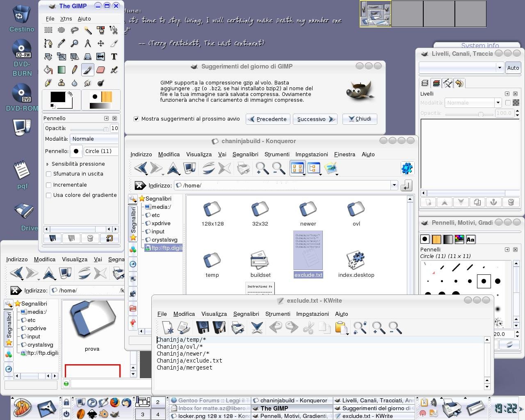Switch to the Channels tab in Livelli dialog
525x420 pixels.
(436, 83)
